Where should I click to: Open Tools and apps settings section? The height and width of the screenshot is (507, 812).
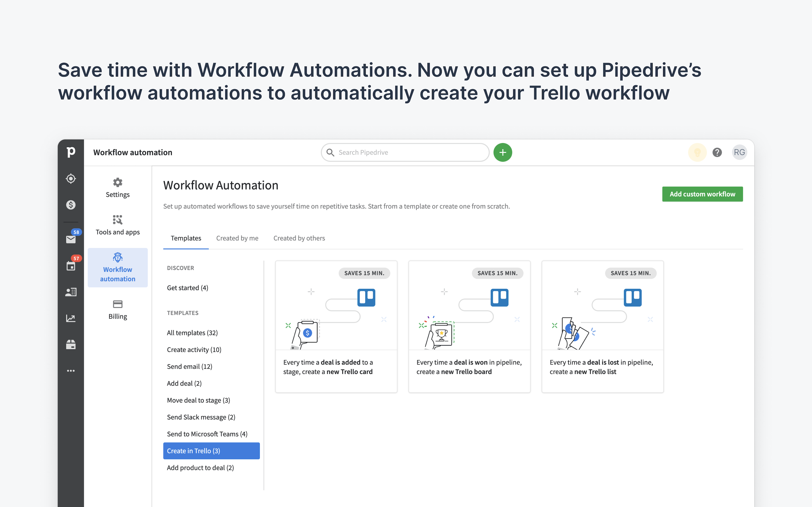tap(118, 225)
